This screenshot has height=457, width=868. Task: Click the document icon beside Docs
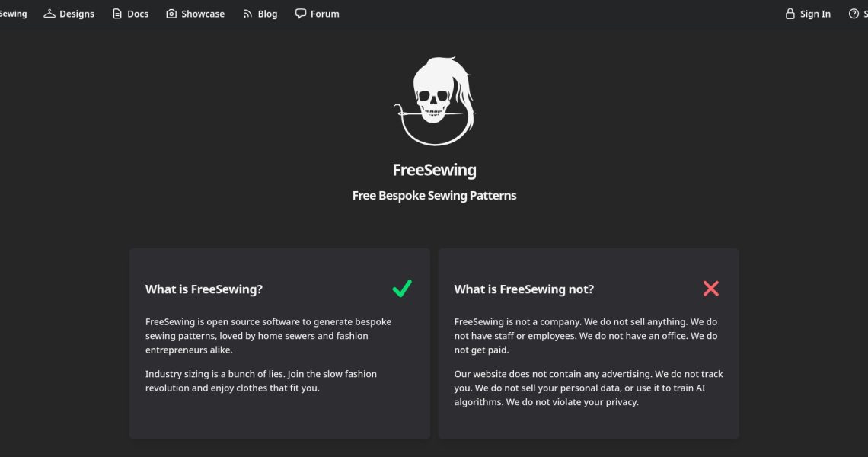116,13
